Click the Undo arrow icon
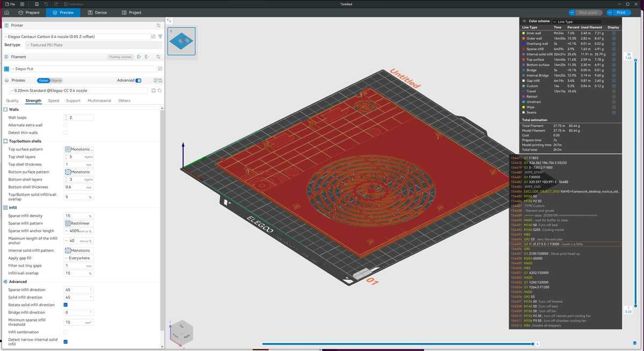 pos(46,4)
